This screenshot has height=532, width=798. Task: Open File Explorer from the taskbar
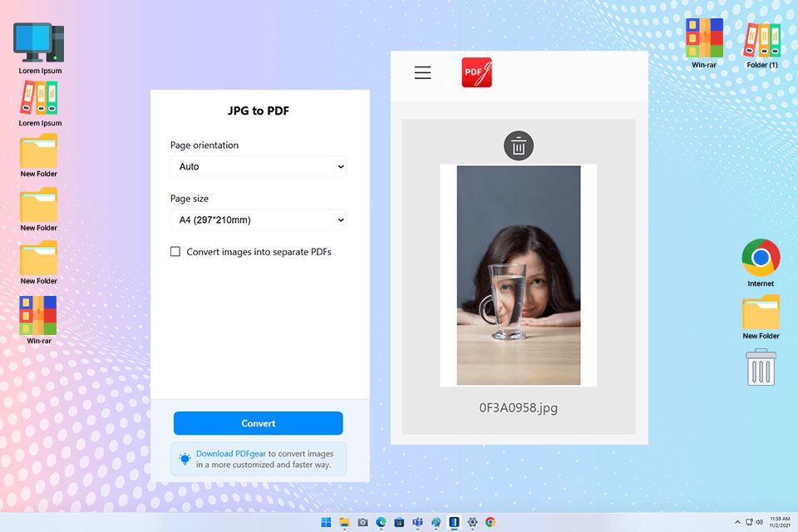pyautogui.click(x=344, y=522)
